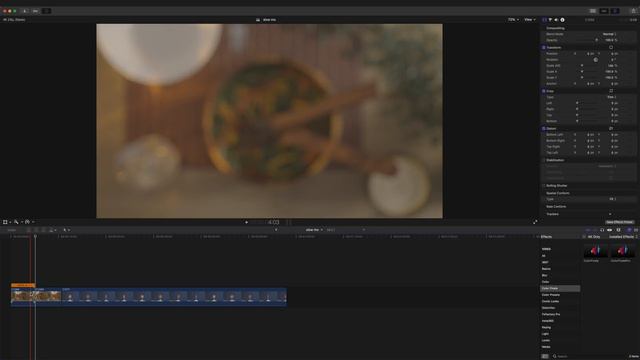The width and height of the screenshot is (640, 360).
Task: Open the Info inspector tab
Action: point(562,20)
